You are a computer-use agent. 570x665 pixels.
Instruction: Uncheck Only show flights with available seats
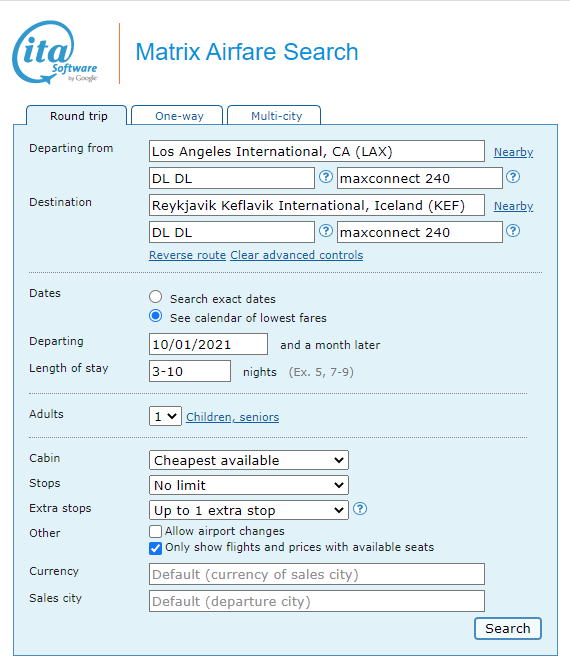click(x=156, y=548)
